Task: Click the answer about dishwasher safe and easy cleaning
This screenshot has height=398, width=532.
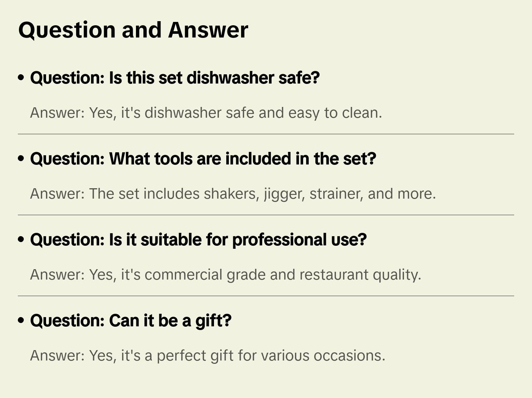Action: pyautogui.click(x=206, y=113)
